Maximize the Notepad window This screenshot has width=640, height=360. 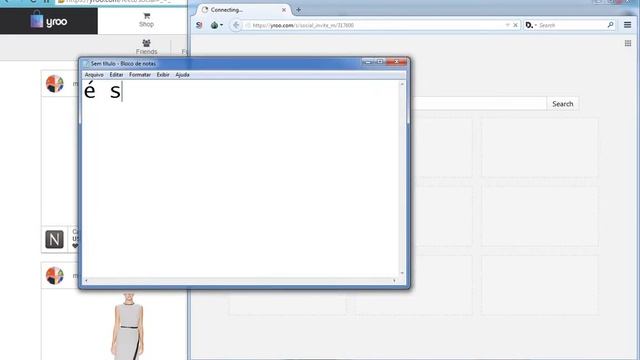pyautogui.click(x=380, y=62)
